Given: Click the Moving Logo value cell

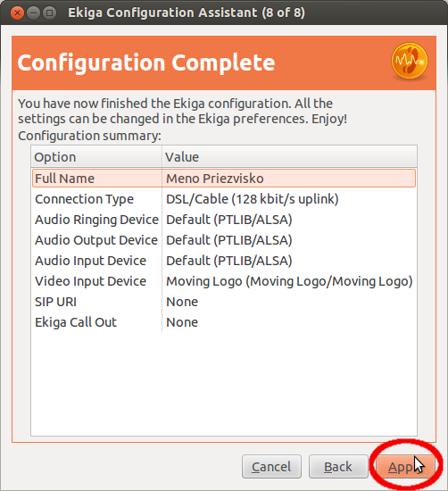Looking at the screenshot, I should [x=289, y=281].
